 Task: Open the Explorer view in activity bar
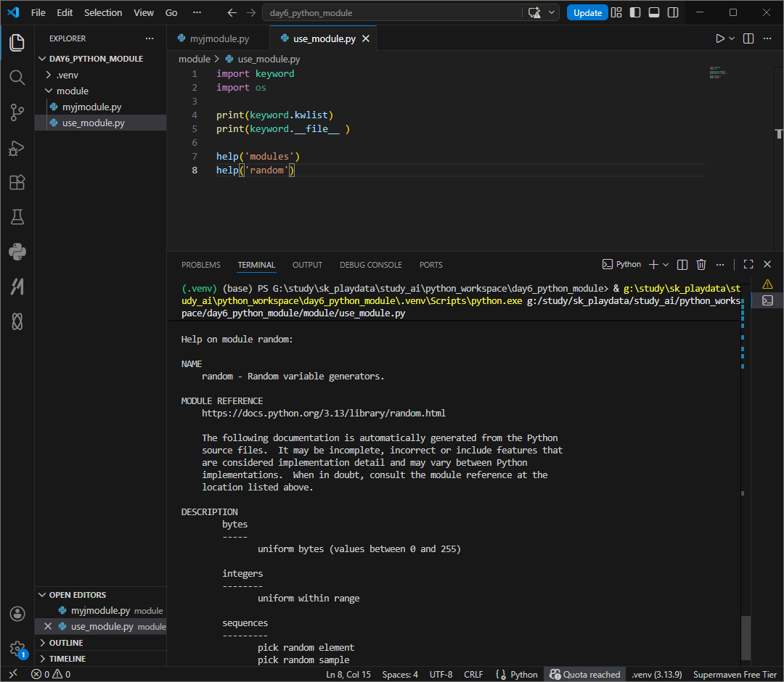click(17, 43)
